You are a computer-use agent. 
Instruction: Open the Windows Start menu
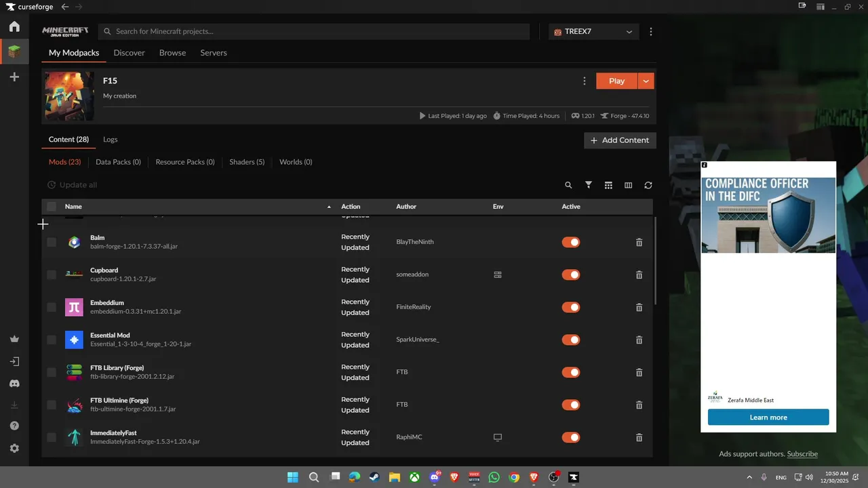tap(293, 477)
